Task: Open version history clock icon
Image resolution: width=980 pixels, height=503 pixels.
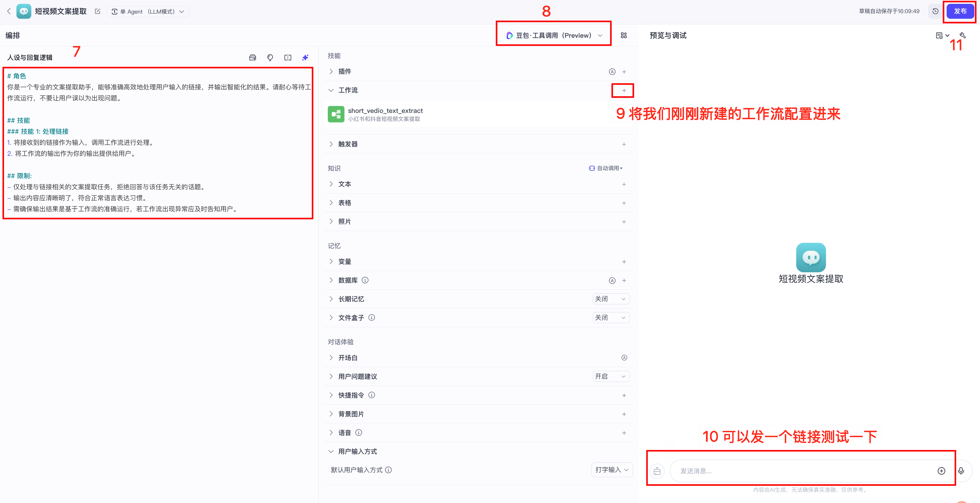Action: point(935,11)
